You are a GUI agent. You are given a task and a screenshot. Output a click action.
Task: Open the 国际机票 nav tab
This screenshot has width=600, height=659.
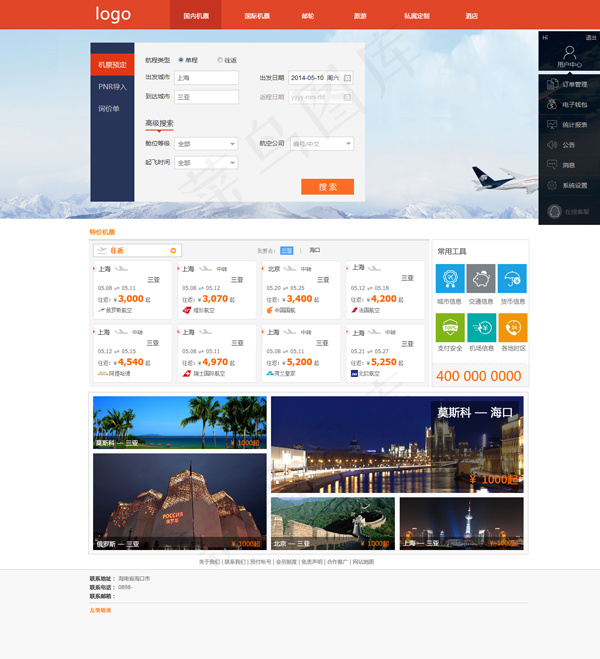[x=257, y=16]
